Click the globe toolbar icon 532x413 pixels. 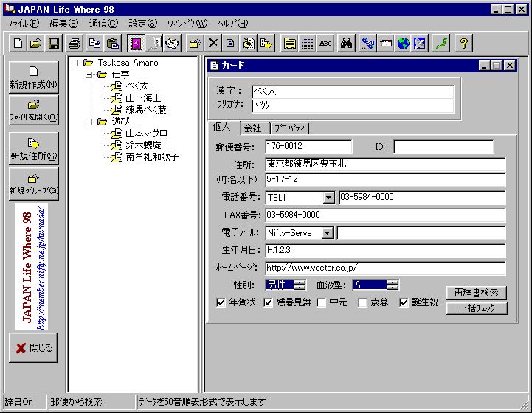click(403, 44)
